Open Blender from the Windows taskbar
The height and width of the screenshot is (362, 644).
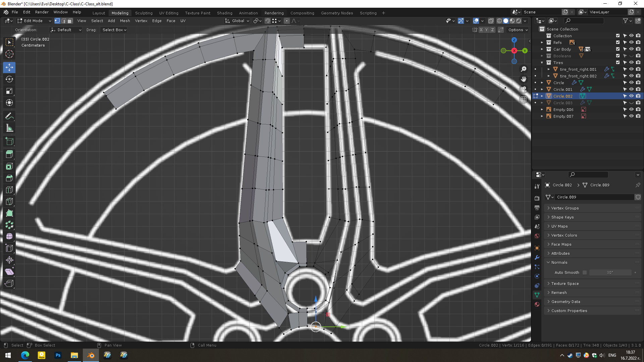pyautogui.click(x=91, y=355)
